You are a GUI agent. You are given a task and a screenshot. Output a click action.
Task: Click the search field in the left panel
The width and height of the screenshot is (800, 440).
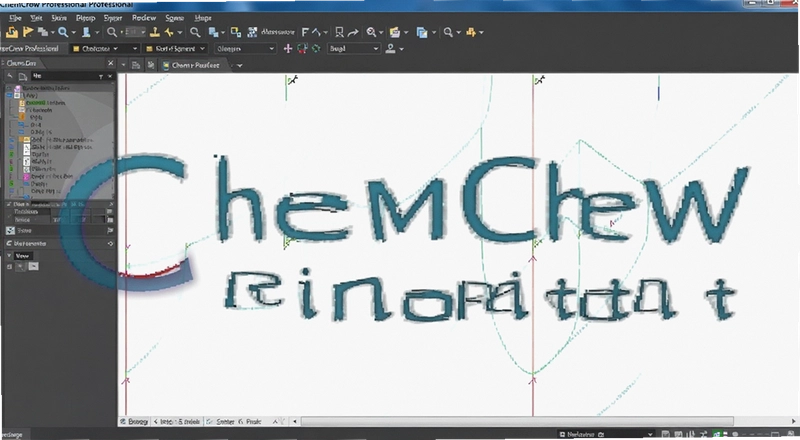(x=64, y=76)
